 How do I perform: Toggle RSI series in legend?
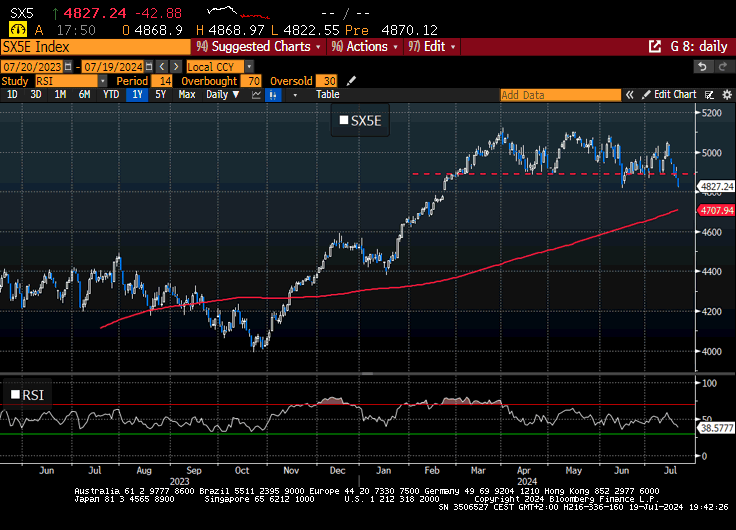[x=27, y=395]
